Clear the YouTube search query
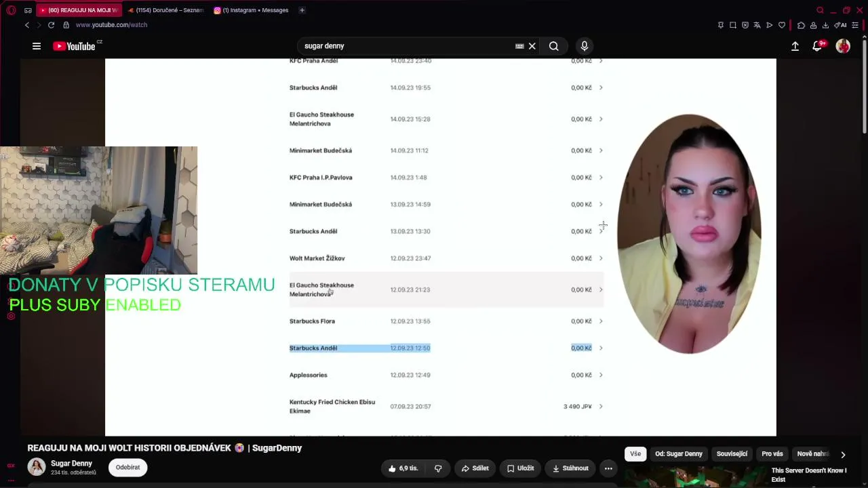 click(x=532, y=46)
